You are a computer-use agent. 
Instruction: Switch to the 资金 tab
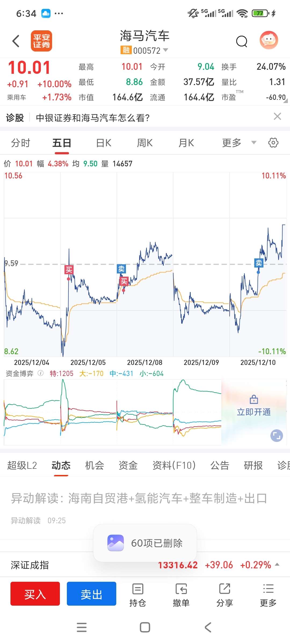128,465
